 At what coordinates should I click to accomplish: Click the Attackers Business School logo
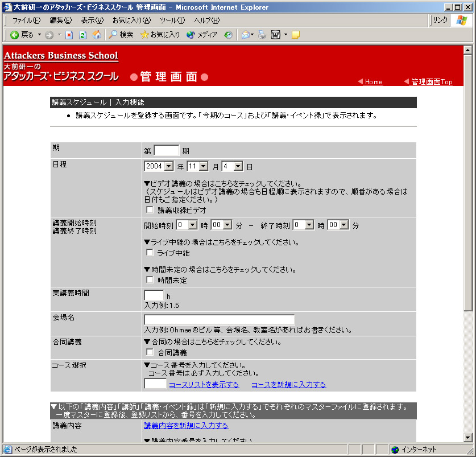pos(61,67)
